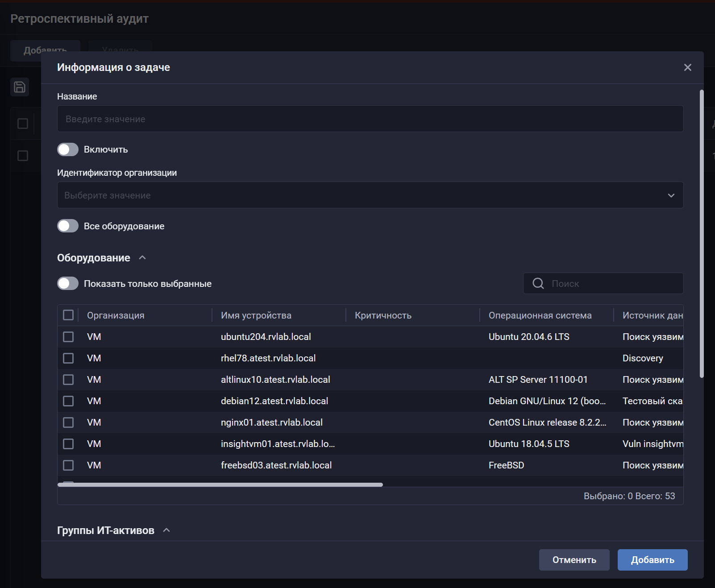Click the Операционная система column header
Screen dimensions: 715x588
540,315
